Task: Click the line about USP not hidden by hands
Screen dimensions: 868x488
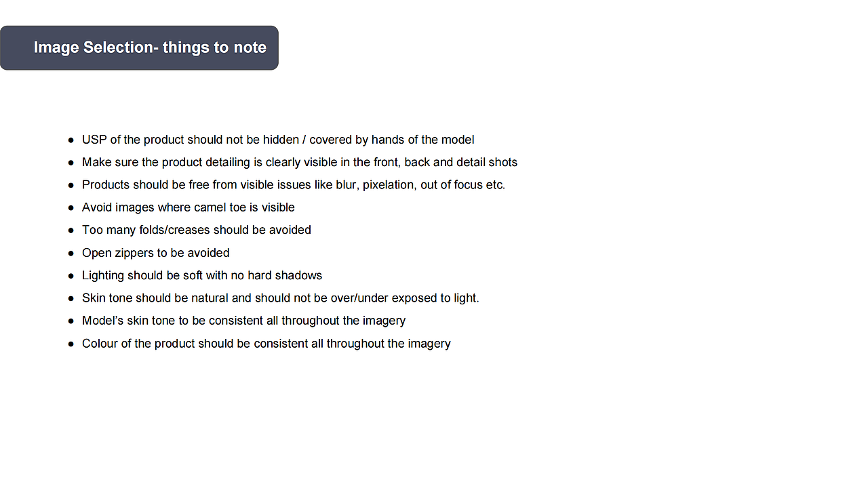Action: click(x=278, y=140)
